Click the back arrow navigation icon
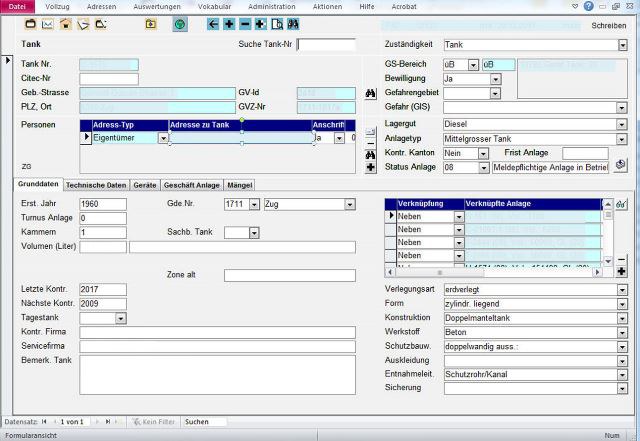This screenshot has height=441, width=640. point(213,24)
